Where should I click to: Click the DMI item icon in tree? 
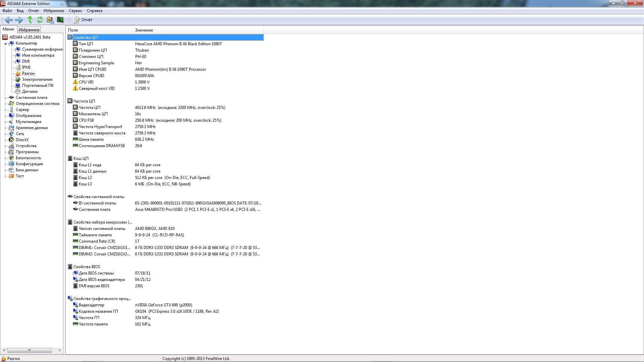[18, 61]
